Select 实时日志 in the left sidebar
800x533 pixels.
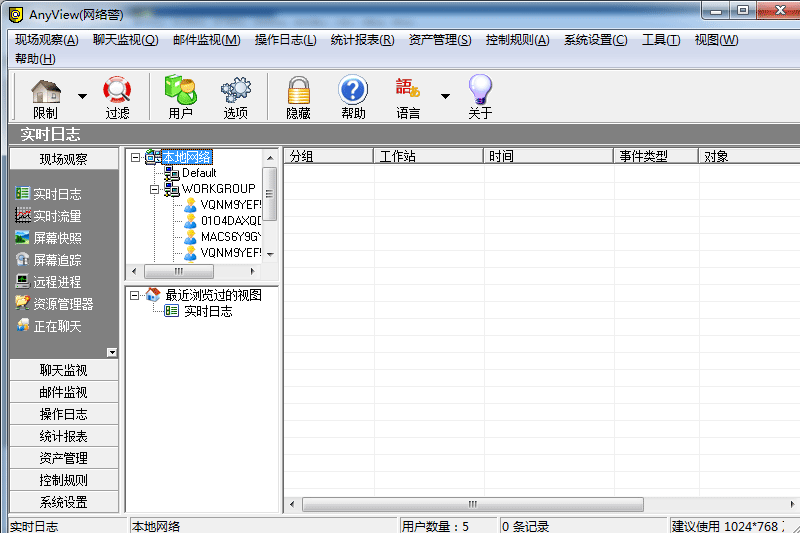tap(49, 194)
